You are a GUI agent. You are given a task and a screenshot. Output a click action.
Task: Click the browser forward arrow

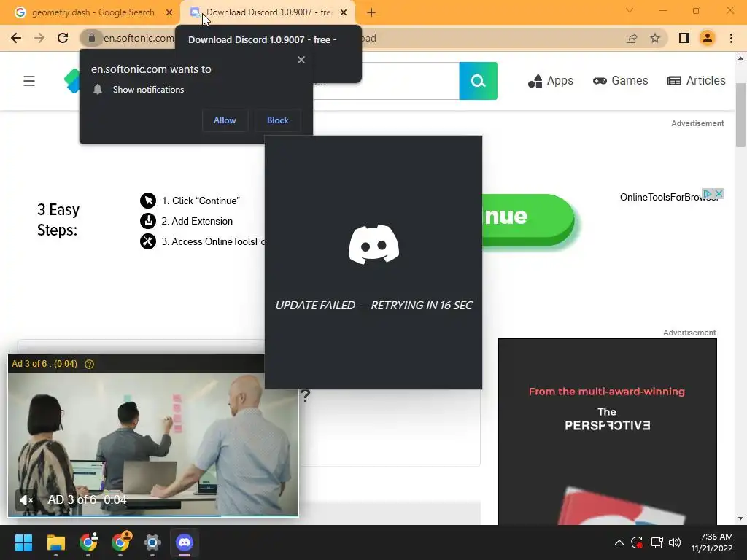[x=39, y=38]
